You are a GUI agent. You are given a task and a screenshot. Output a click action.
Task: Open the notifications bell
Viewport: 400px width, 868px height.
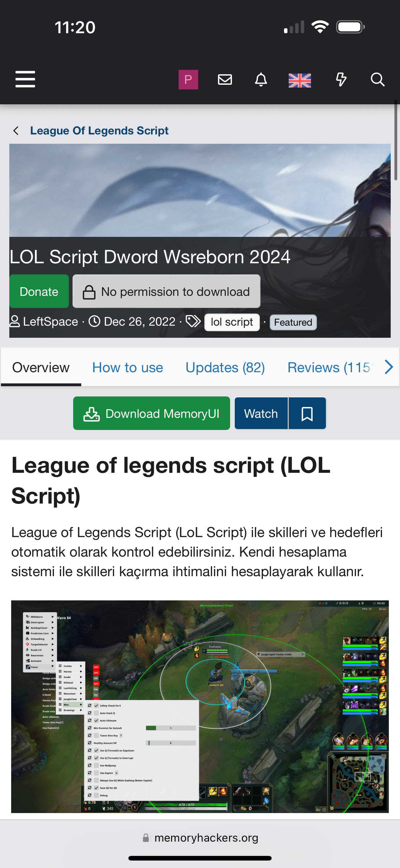(261, 79)
